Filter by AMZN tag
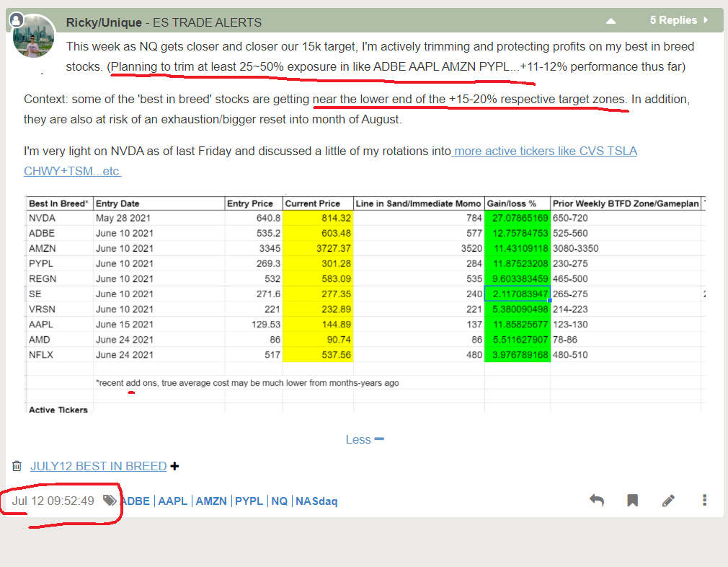The image size is (728, 567). pos(210,501)
